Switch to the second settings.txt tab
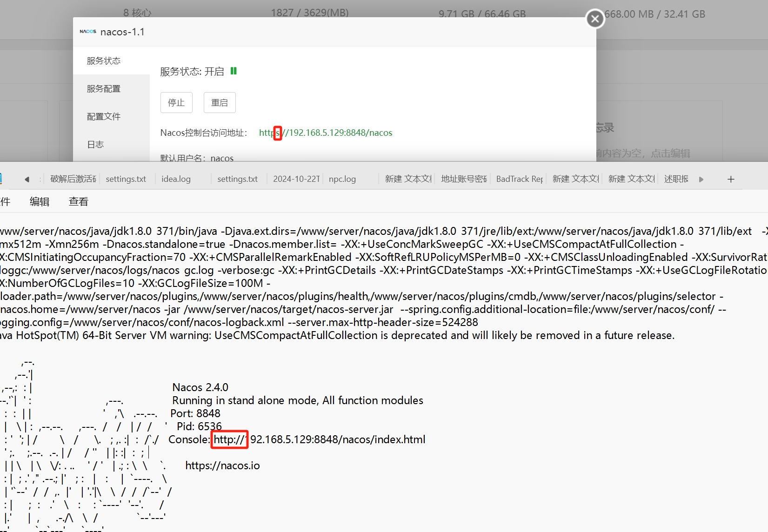The image size is (768, 532). (x=237, y=179)
